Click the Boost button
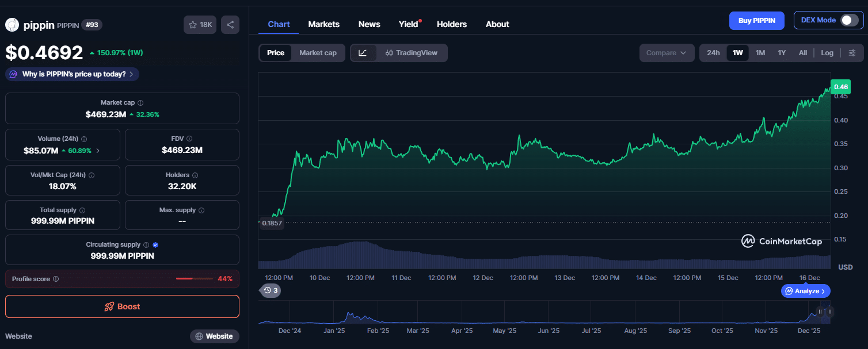The image size is (868, 349). [122, 306]
